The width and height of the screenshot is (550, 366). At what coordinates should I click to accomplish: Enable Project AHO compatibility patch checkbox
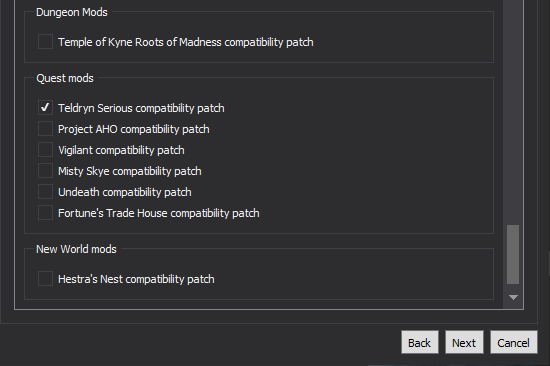[45, 129]
